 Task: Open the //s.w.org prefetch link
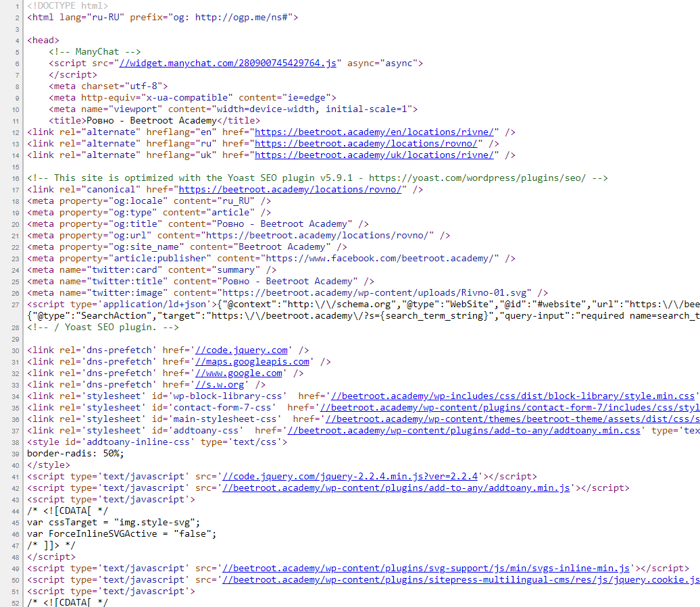pos(220,385)
